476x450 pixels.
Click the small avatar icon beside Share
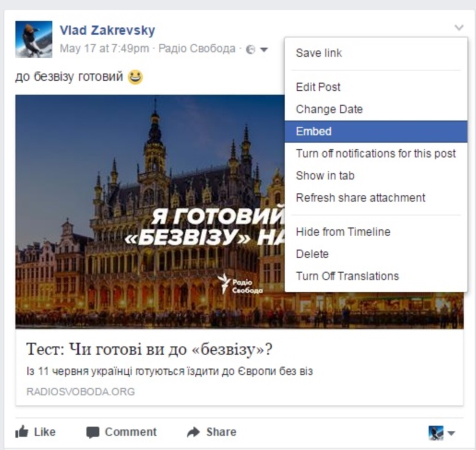(436, 433)
